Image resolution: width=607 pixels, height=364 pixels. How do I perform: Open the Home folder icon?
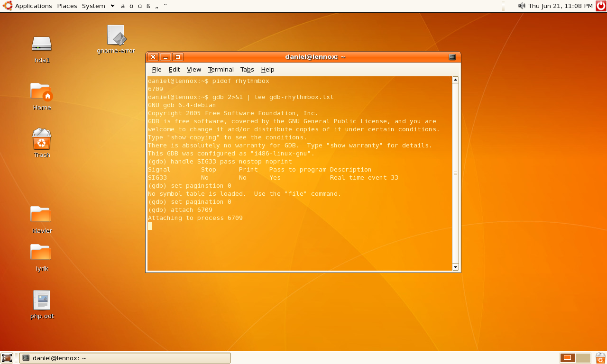click(41, 92)
